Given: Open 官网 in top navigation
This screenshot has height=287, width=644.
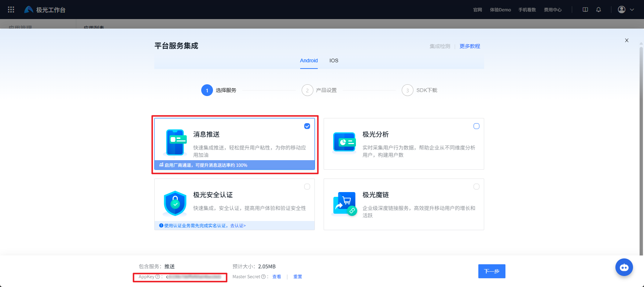Looking at the screenshot, I should 478,10.
